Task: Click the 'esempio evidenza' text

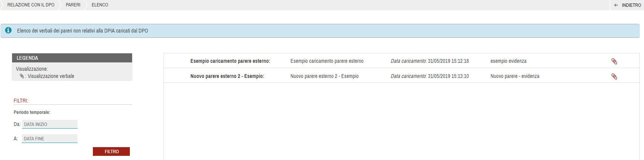Action: tap(508, 61)
